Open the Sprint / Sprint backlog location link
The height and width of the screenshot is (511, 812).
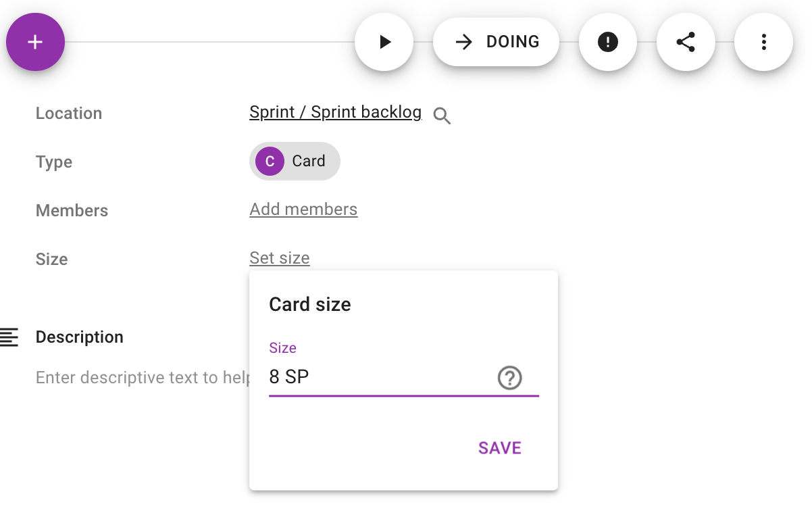pyautogui.click(x=335, y=112)
